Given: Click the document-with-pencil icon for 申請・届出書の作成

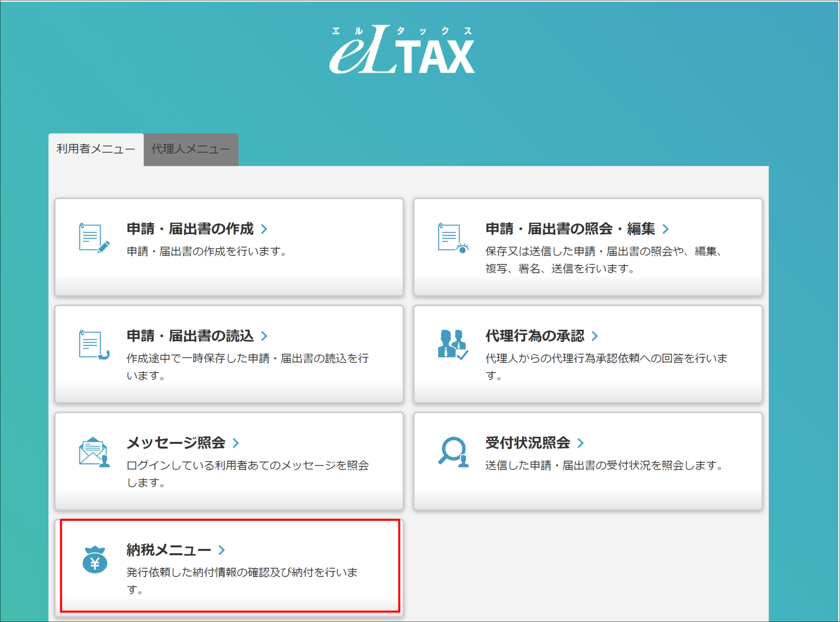Looking at the screenshot, I should coord(94,238).
